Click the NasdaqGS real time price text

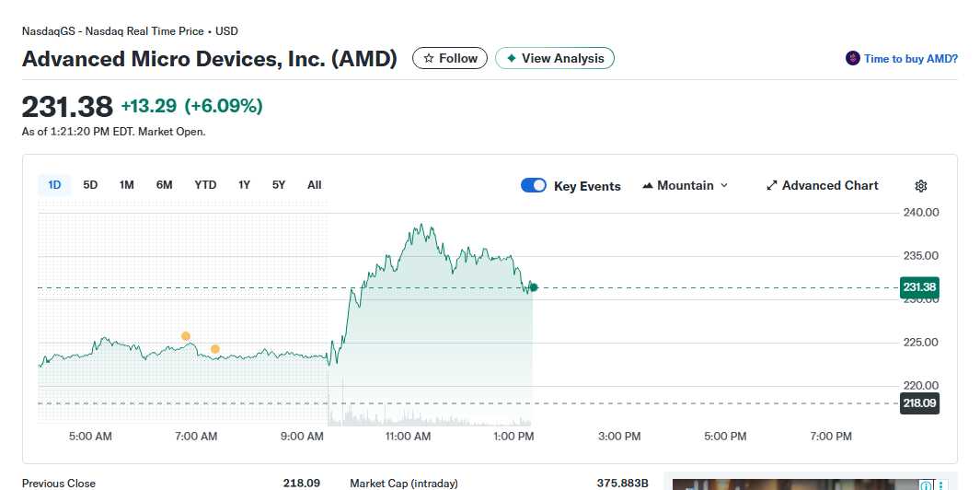[x=130, y=30]
